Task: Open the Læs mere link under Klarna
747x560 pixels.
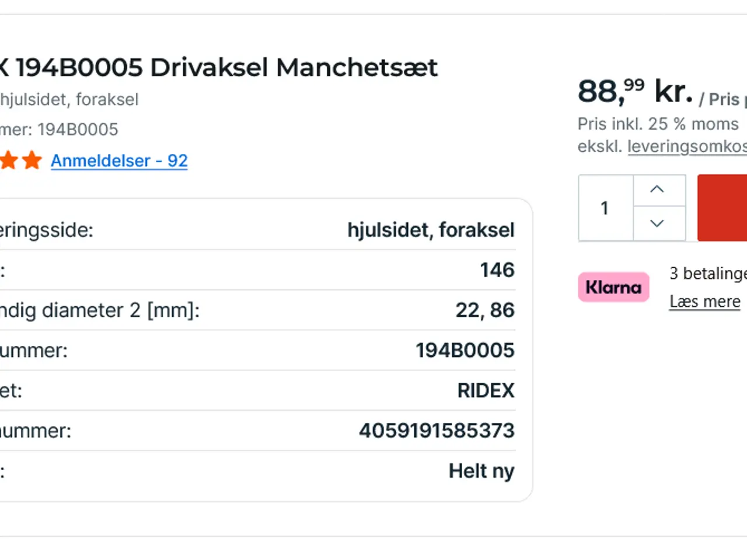Action: (x=704, y=302)
